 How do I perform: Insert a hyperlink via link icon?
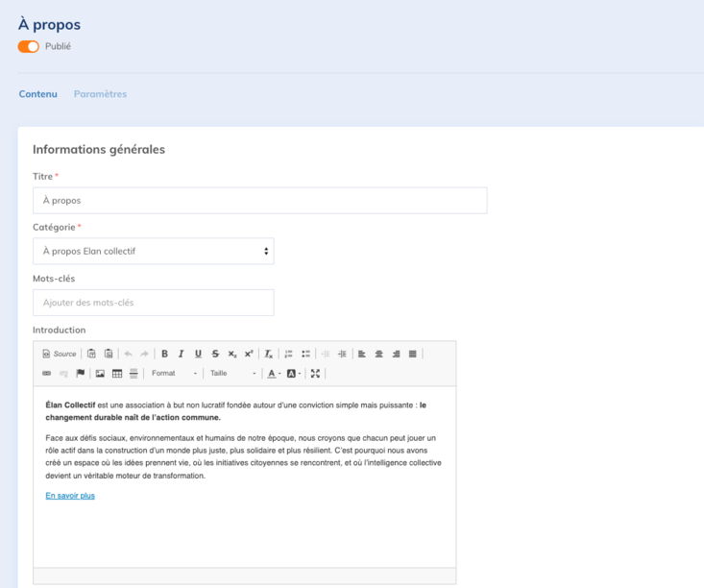pyautogui.click(x=47, y=374)
